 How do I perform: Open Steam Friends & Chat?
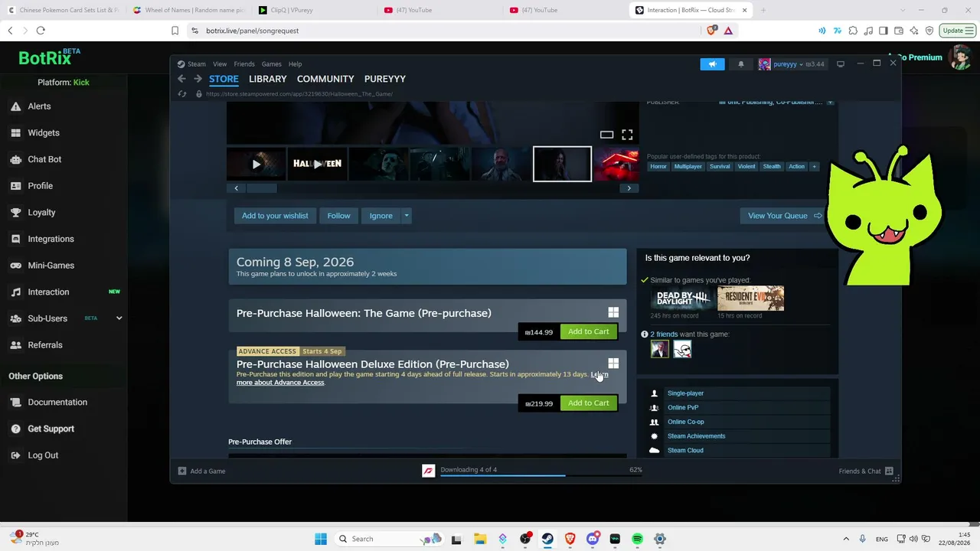[x=866, y=471]
